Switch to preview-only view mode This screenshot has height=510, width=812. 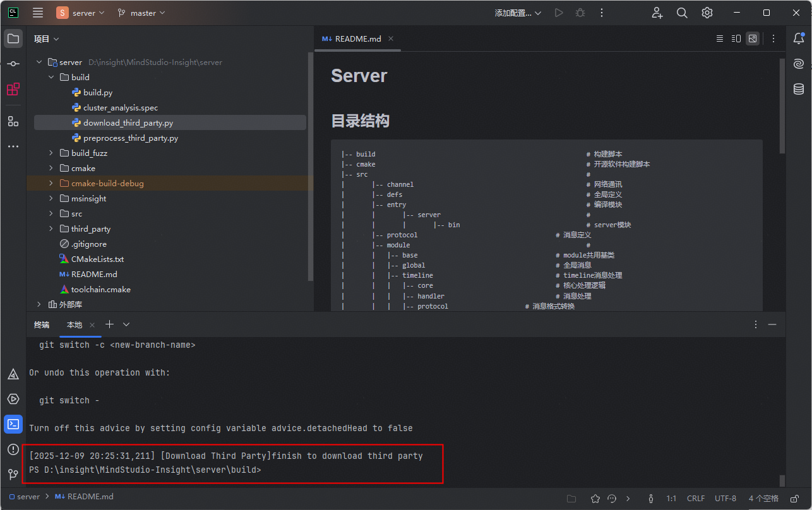click(752, 39)
